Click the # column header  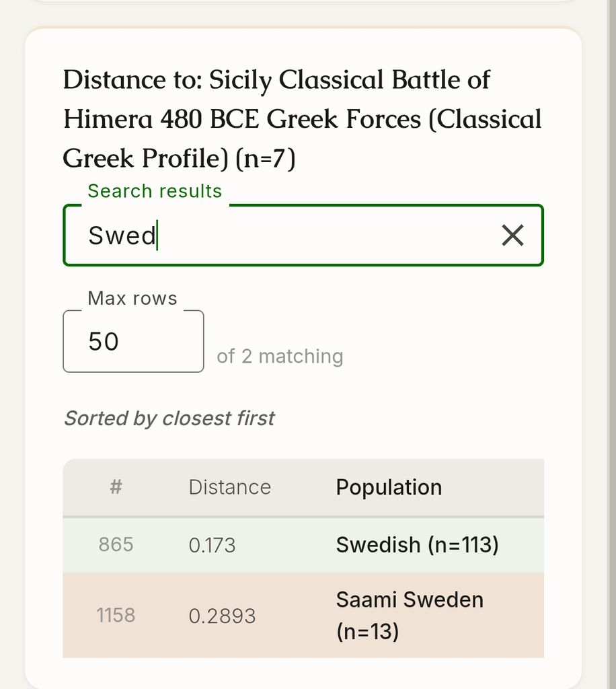(x=116, y=487)
